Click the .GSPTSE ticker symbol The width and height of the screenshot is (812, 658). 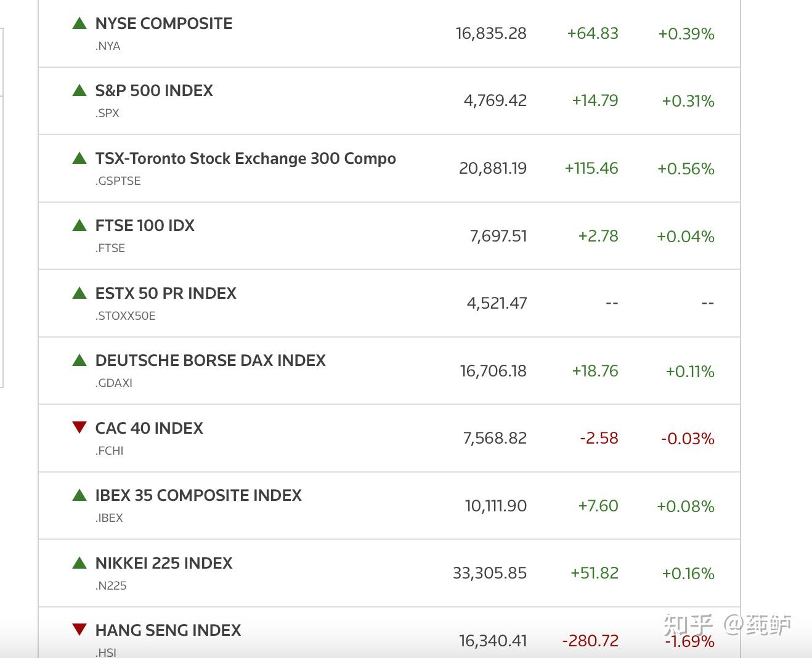point(118,181)
